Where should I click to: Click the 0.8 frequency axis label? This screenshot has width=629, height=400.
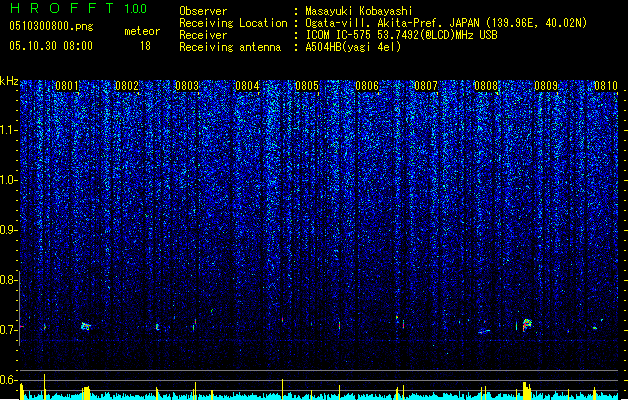[8, 280]
